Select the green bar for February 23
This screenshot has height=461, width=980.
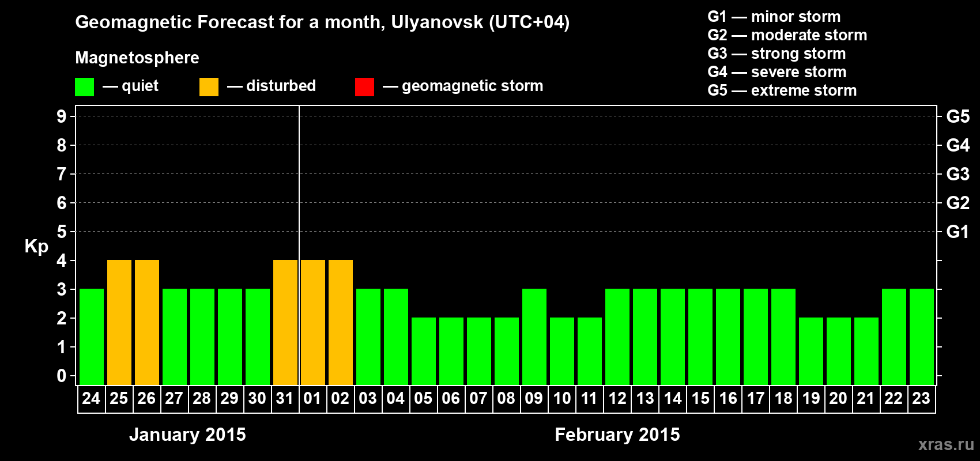[922, 337]
